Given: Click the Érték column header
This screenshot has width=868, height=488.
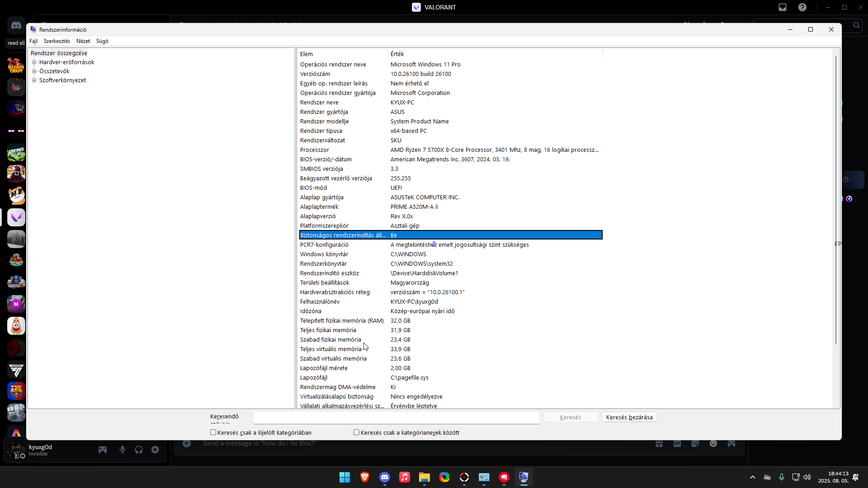Looking at the screenshot, I should pyautogui.click(x=495, y=54).
